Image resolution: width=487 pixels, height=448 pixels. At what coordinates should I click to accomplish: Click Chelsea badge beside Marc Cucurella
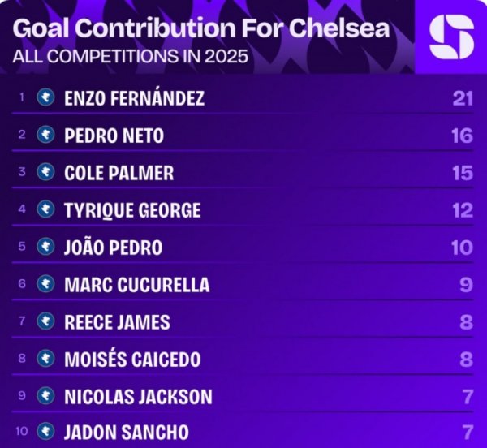coord(46,284)
